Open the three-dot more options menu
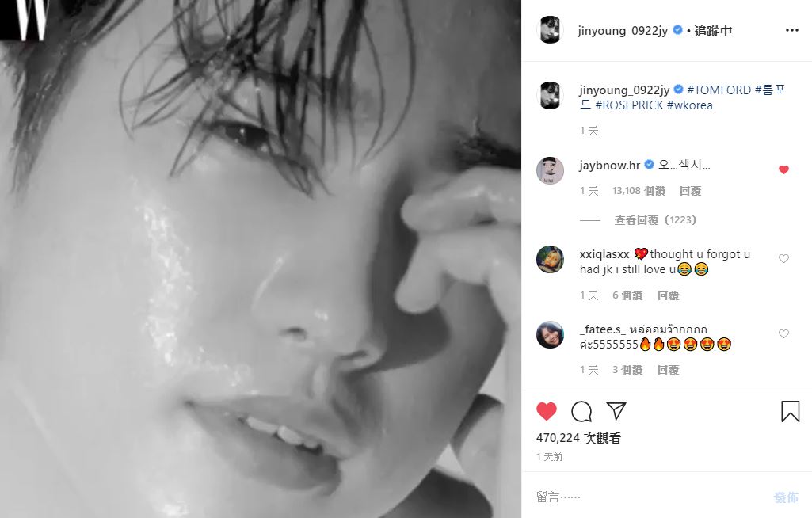Viewport: 812px width, 518px height. tap(791, 30)
